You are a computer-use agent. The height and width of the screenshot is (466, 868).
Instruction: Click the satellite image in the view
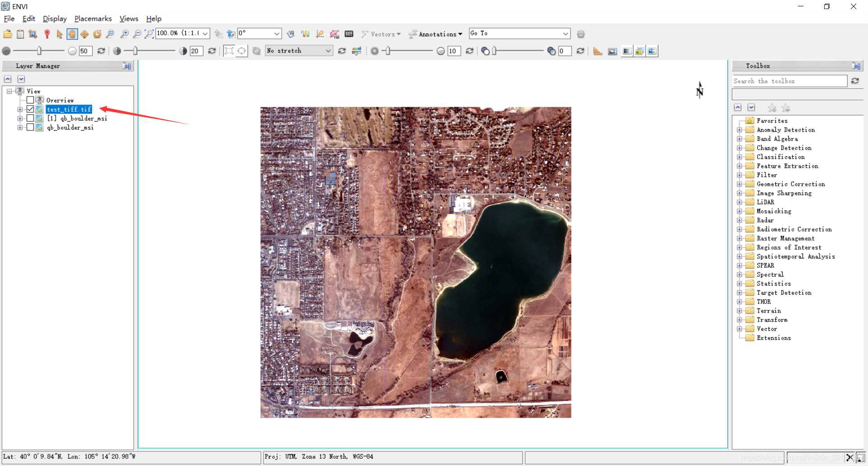coord(415,262)
